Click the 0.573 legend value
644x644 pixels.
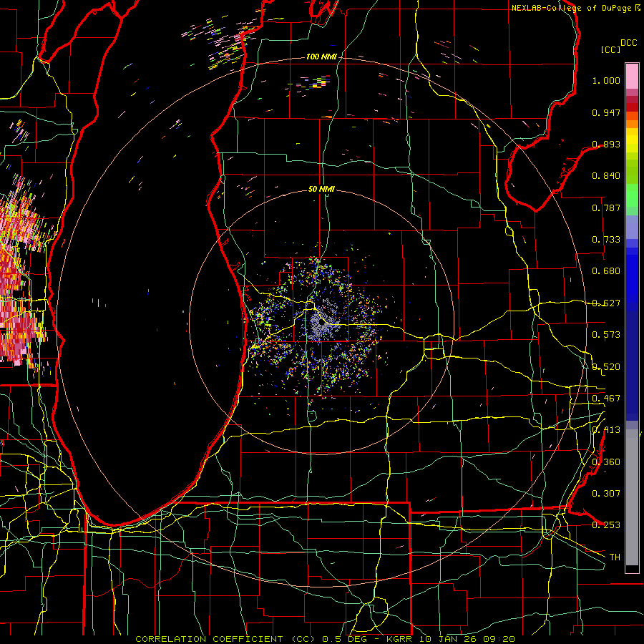tap(606, 335)
